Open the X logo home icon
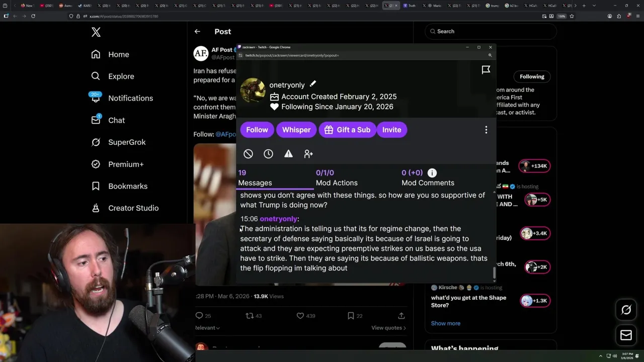Viewport: 644px width, 362px height. [96, 32]
